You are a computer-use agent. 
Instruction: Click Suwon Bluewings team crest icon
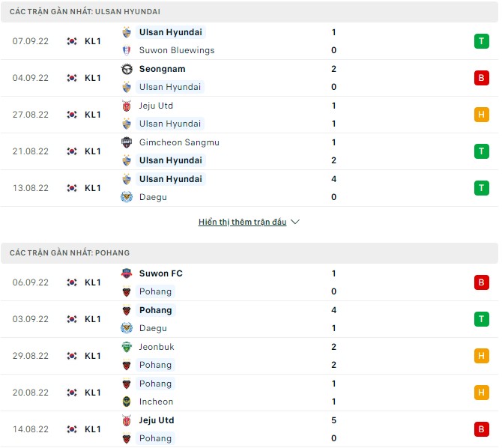(126, 50)
